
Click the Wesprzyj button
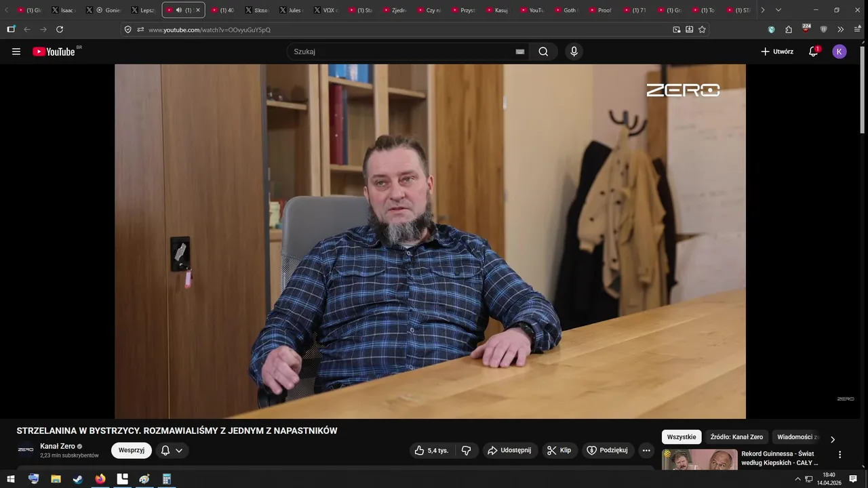click(132, 450)
